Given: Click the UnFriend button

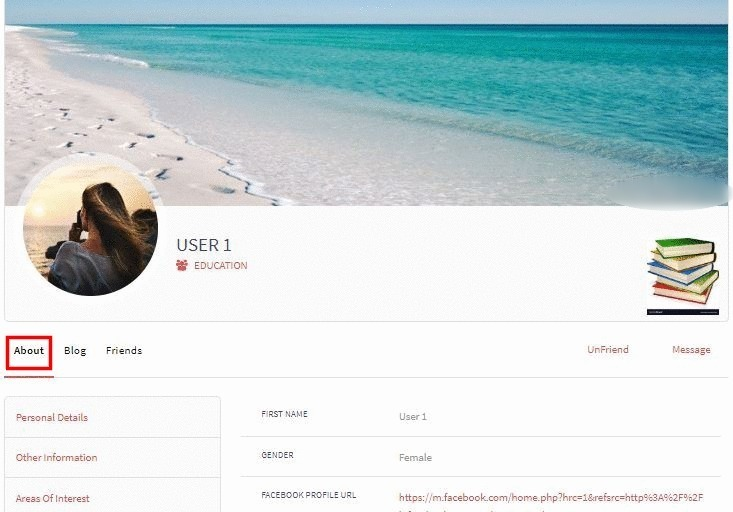Looking at the screenshot, I should (x=608, y=350).
